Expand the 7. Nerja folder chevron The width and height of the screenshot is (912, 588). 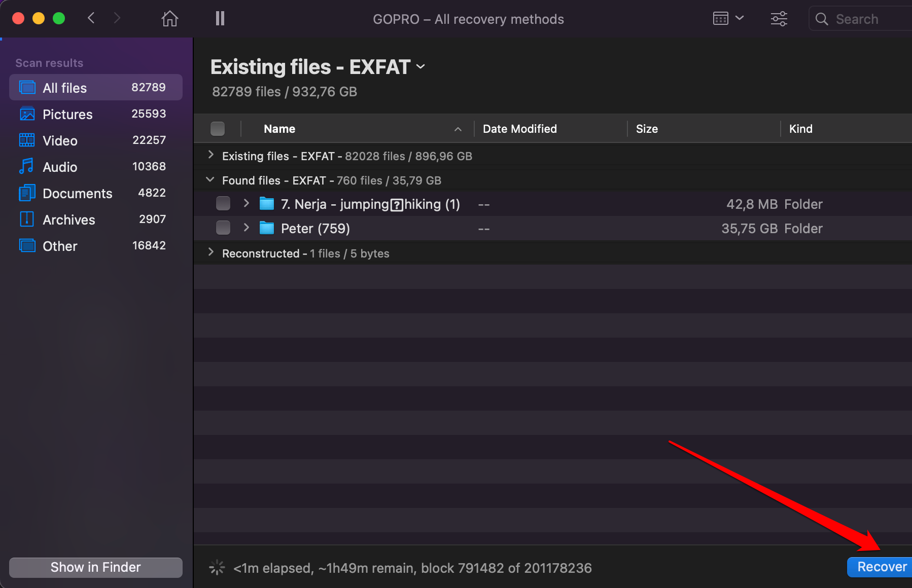pyautogui.click(x=247, y=203)
